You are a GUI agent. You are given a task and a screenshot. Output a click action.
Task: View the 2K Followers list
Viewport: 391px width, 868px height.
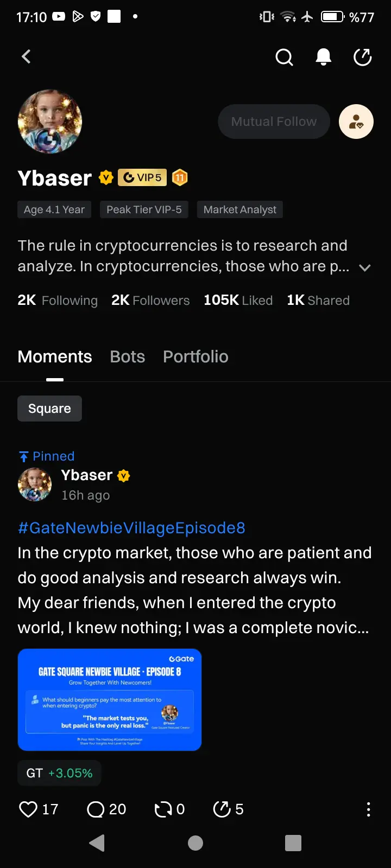pos(150,300)
